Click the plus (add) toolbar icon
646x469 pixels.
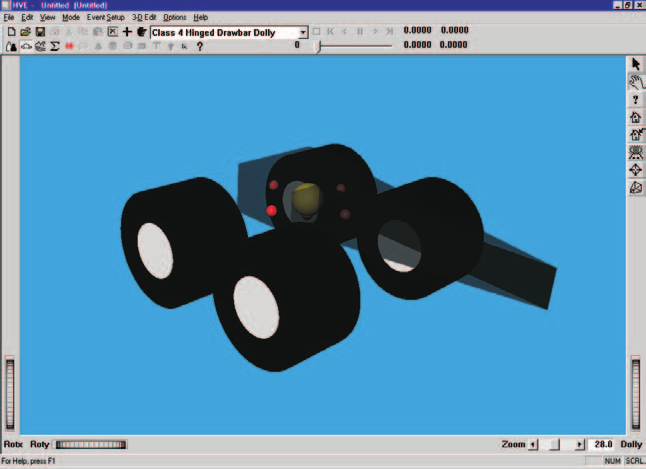127,32
